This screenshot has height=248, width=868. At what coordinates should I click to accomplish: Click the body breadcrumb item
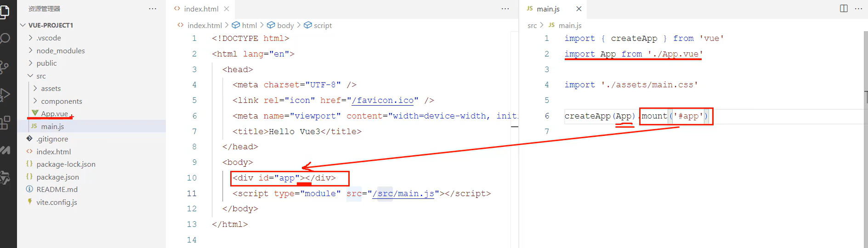(x=280, y=25)
